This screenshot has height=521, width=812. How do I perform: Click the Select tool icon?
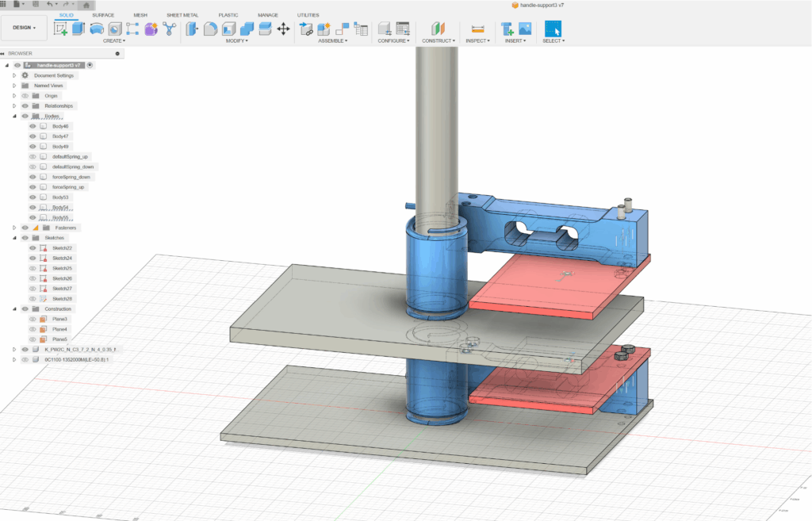[553, 29]
